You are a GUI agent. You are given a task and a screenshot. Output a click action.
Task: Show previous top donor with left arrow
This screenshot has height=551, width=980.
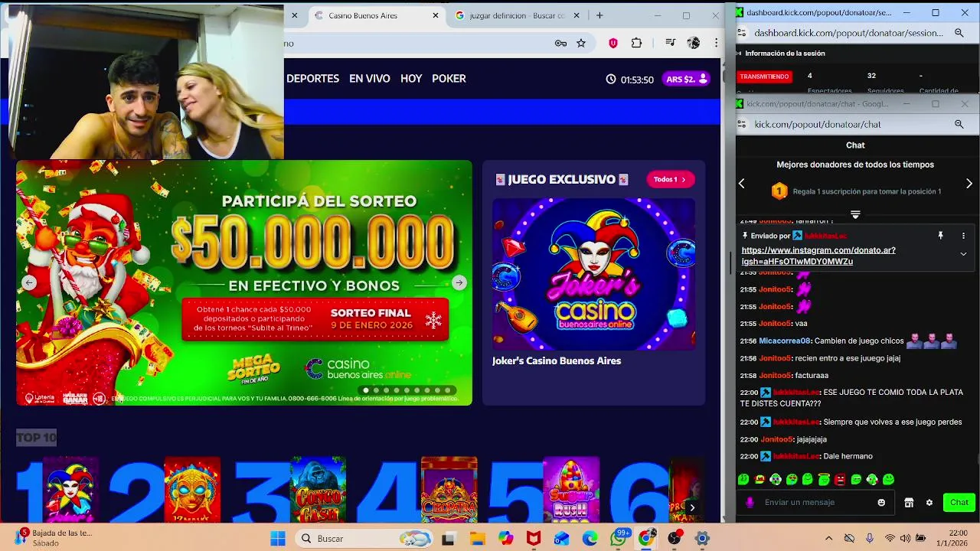coord(741,184)
